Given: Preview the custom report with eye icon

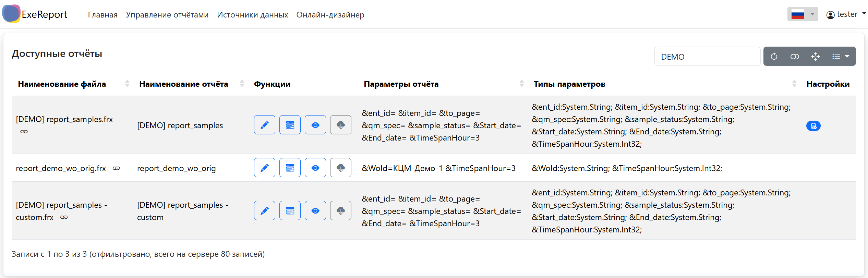Looking at the screenshot, I should tap(315, 211).
